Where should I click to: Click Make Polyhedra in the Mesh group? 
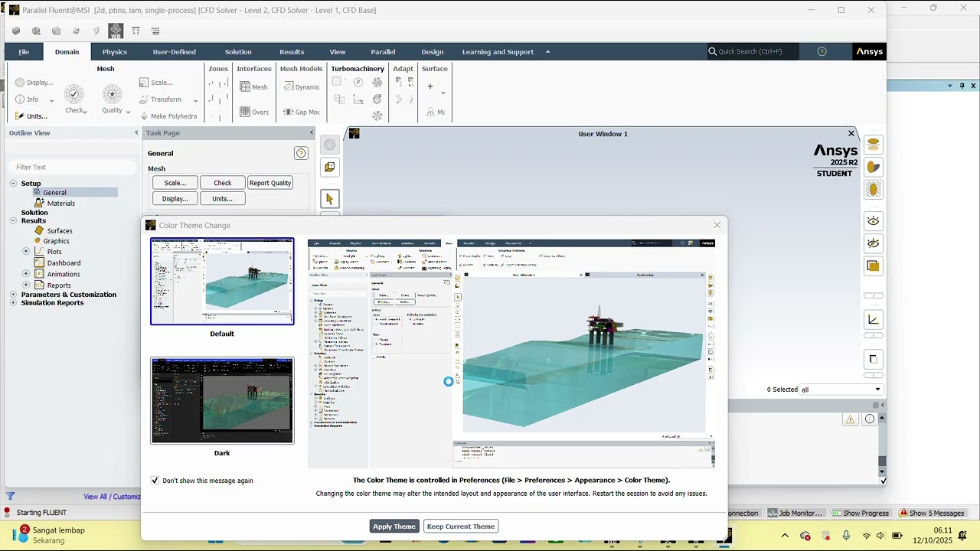coord(168,116)
